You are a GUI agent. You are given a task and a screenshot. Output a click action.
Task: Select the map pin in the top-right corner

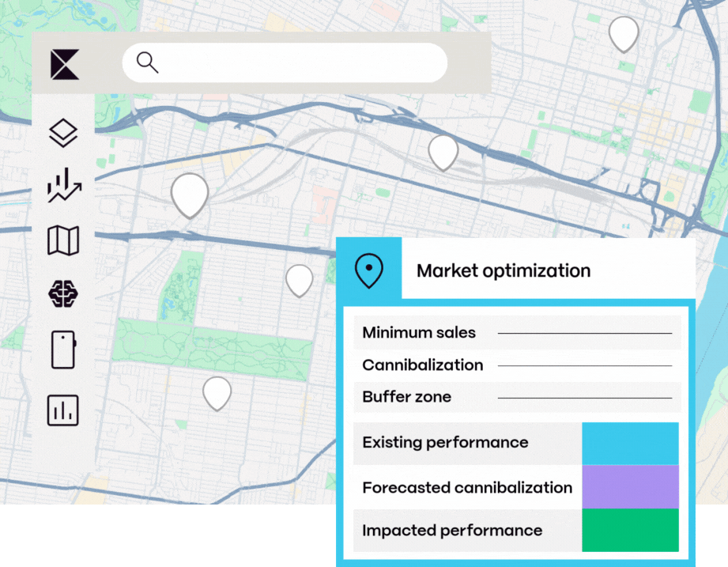tap(624, 33)
